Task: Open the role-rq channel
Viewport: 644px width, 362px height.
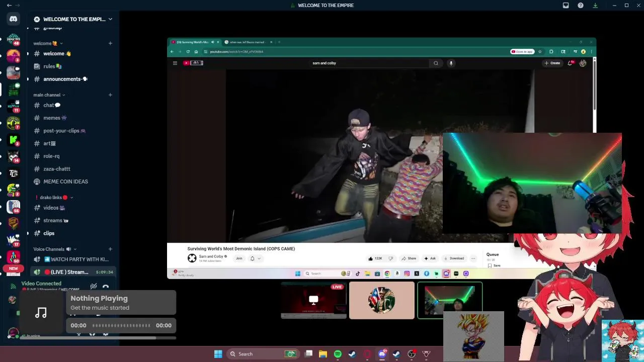Action: (73, 156)
